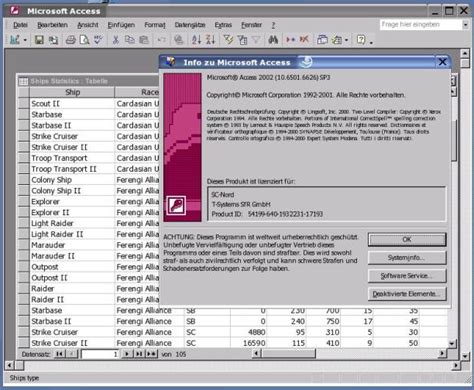This screenshot has height=390, width=474.
Task: Click the record number field
Action: click(100, 354)
